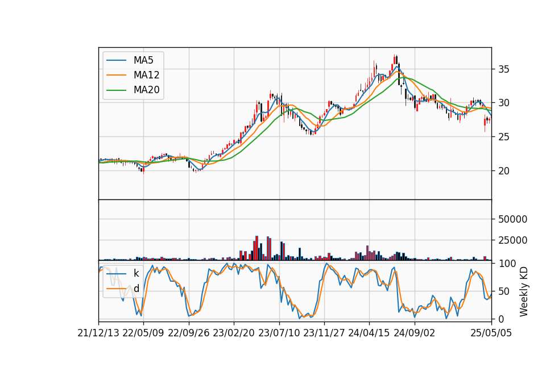546x392 pixels.
Task: Click the MA5 legend label
Action: pyautogui.click(x=143, y=60)
